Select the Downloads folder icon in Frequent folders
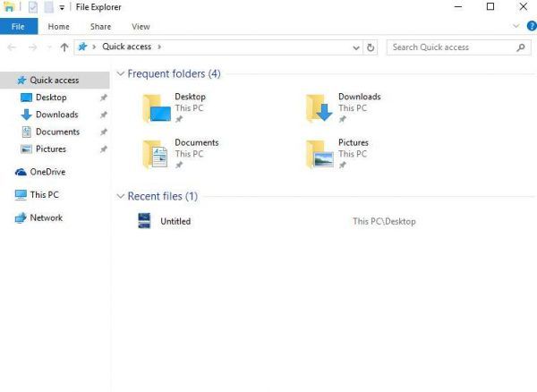Image resolution: width=537 pixels, height=392 pixels. [320, 108]
